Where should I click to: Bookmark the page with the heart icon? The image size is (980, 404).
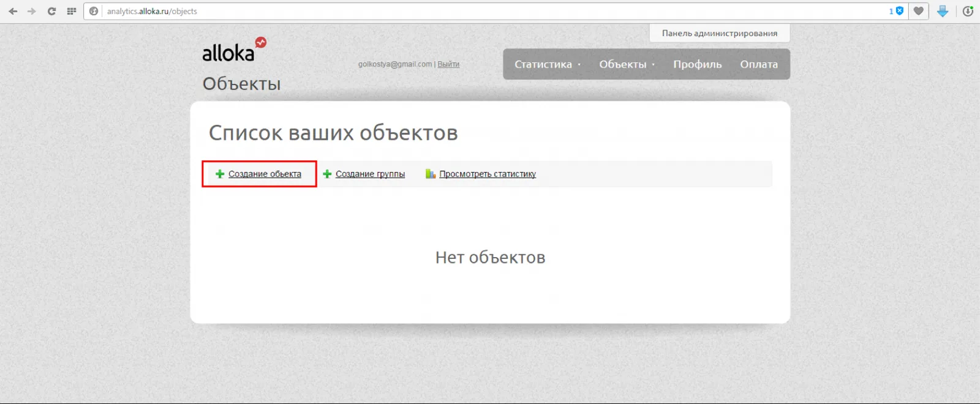(x=918, y=11)
